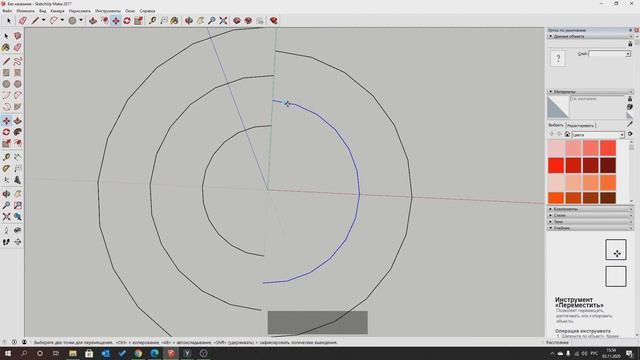This screenshot has width=640, height=360.
Task: Select the Offset tool in top toolbar
Action: tap(104, 20)
